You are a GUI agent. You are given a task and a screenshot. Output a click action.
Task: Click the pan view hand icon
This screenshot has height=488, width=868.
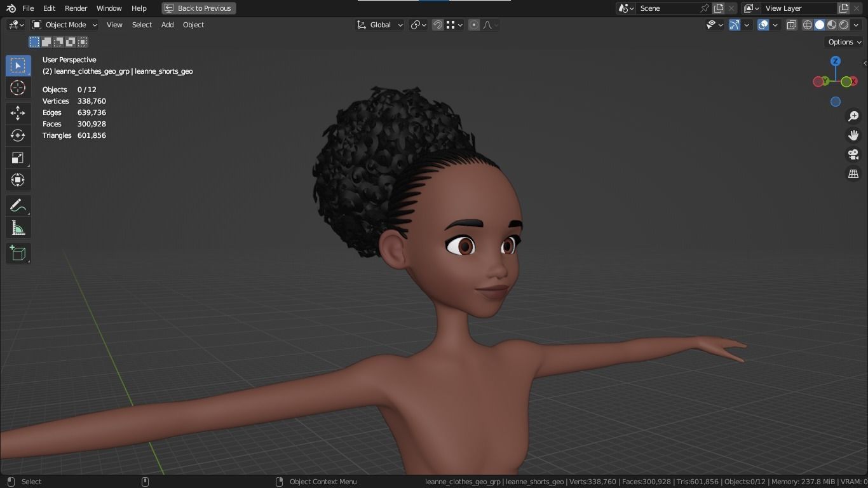pyautogui.click(x=853, y=135)
